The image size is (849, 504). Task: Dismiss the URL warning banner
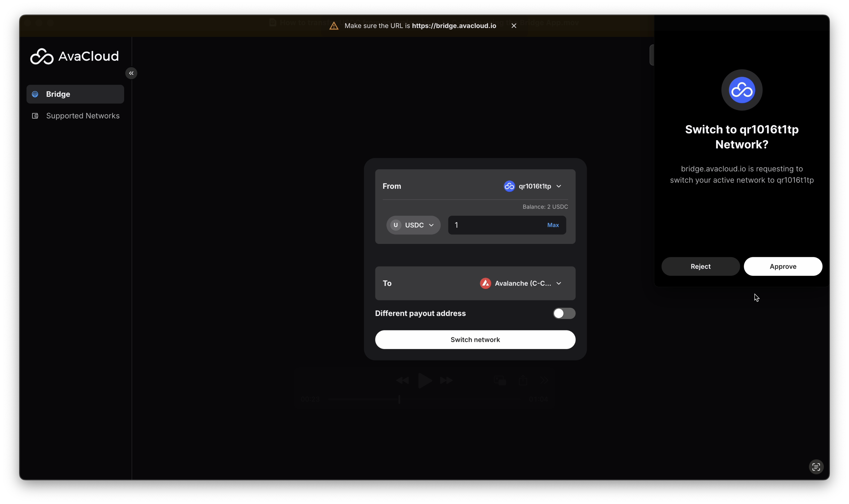coord(513,26)
